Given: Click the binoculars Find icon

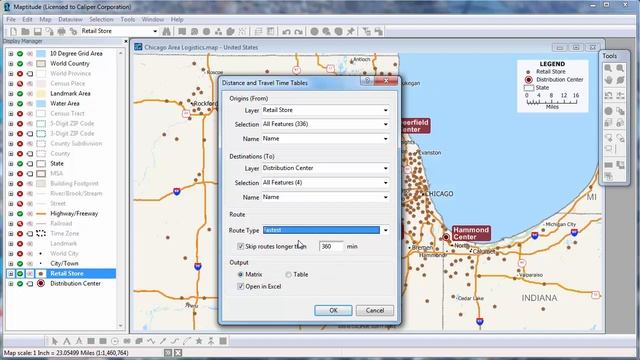Looking at the screenshot, I should click(167, 31).
